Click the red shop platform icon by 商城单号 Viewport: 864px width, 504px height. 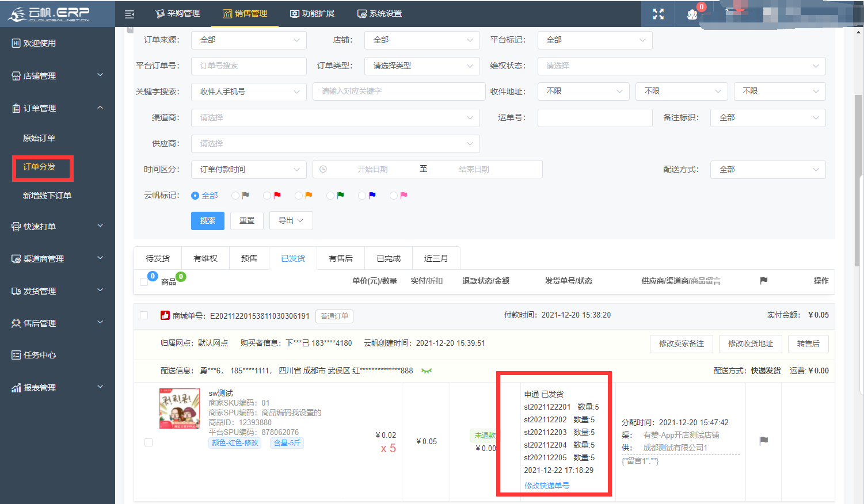[x=165, y=315]
